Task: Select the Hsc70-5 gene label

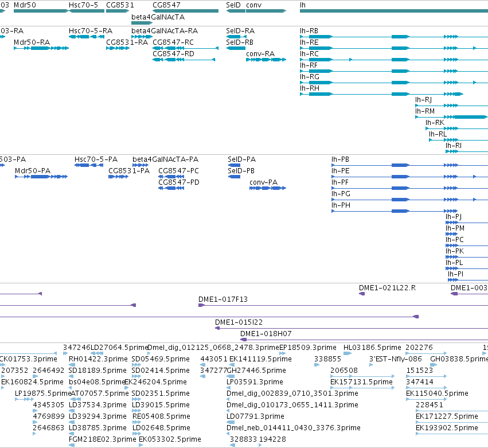Action: (83, 5)
